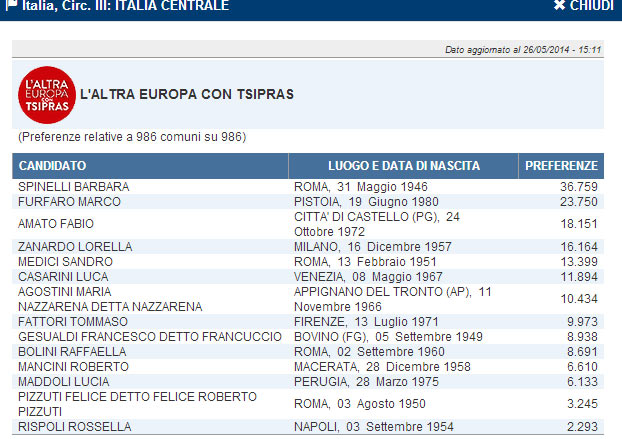
Task: Select the BOLINI RAFFAELLA row
Action: (x=60, y=352)
